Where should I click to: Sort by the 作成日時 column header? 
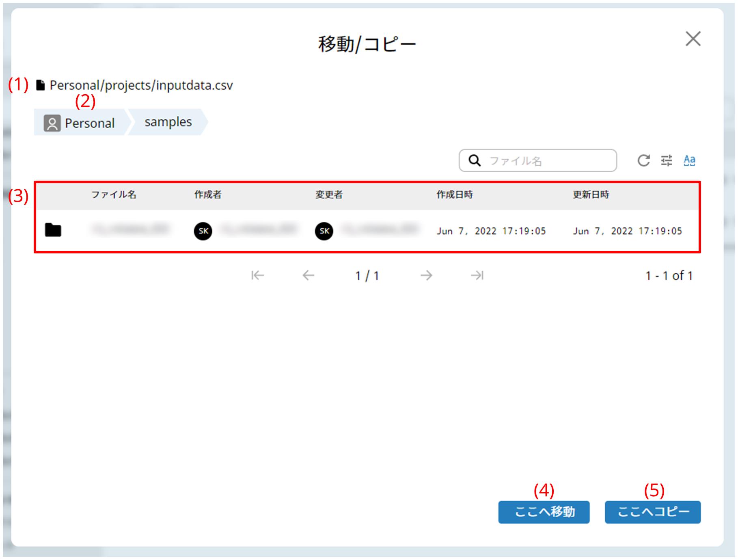455,195
